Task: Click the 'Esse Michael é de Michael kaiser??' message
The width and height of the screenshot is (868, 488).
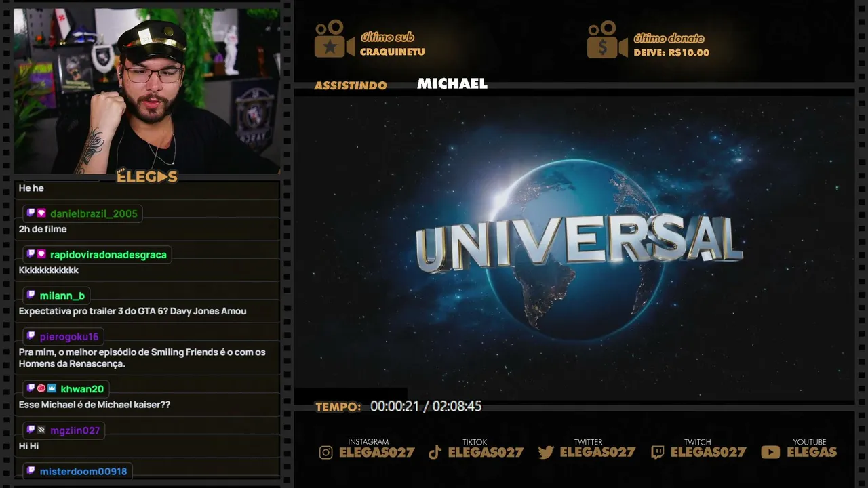Action: pyautogui.click(x=94, y=405)
